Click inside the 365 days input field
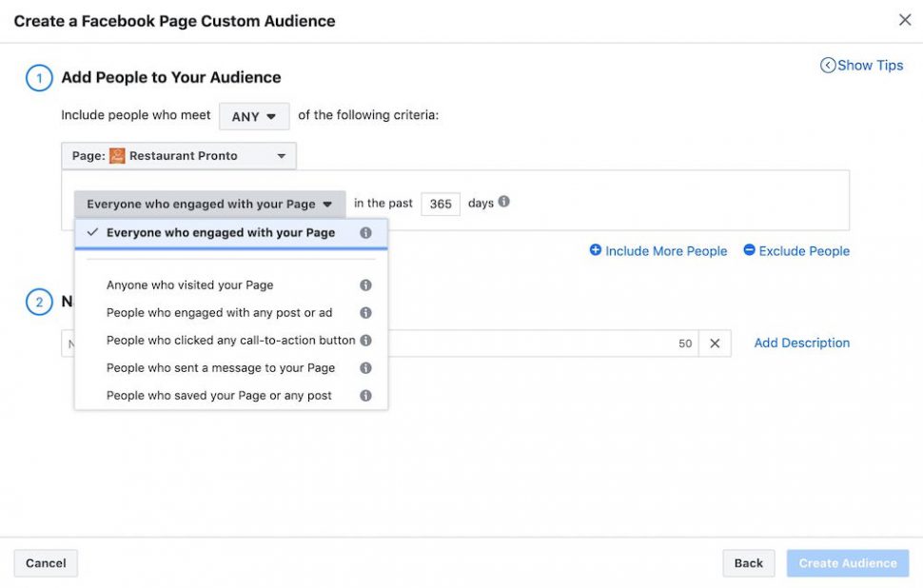Viewport: 923px width, 588px height. pyautogui.click(x=440, y=203)
